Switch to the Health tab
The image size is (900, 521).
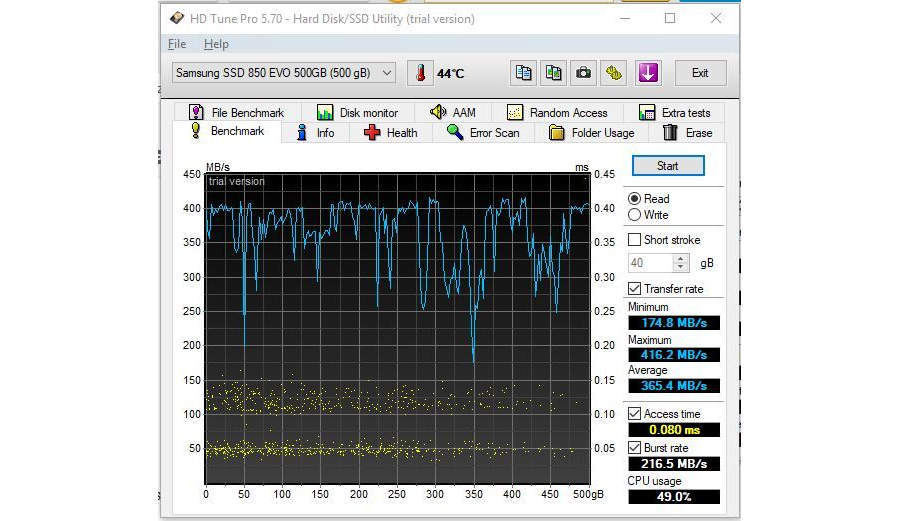391,133
